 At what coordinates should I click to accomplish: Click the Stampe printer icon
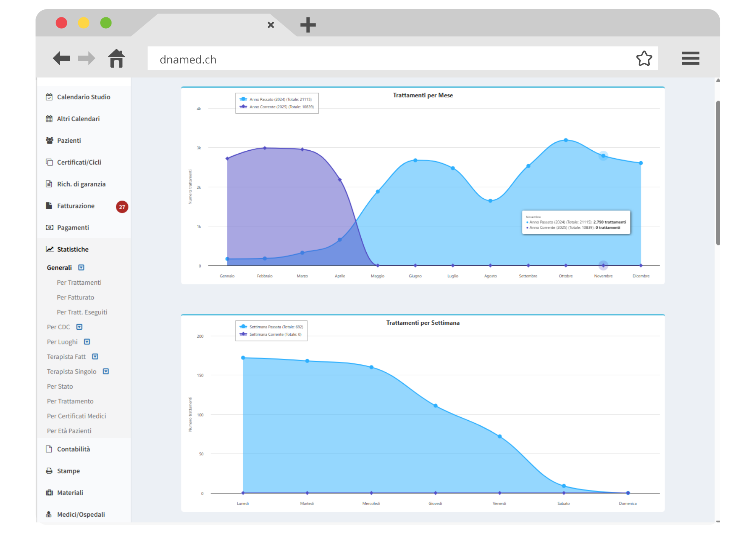coord(49,471)
